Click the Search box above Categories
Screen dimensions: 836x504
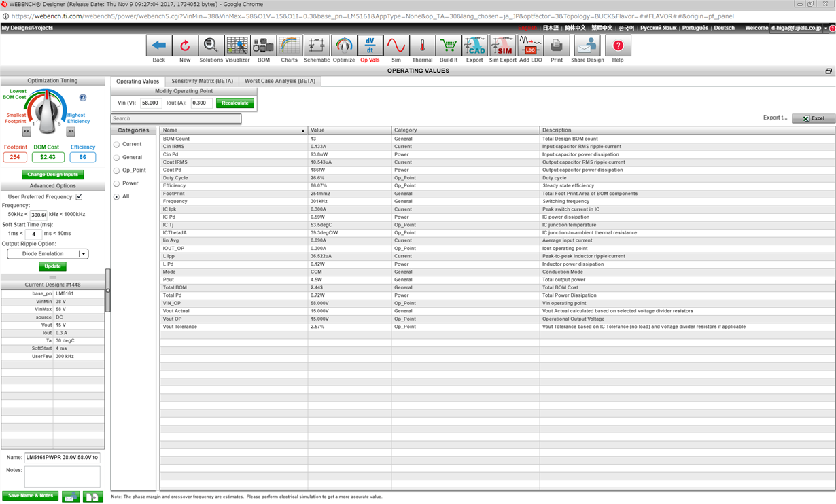click(x=176, y=118)
